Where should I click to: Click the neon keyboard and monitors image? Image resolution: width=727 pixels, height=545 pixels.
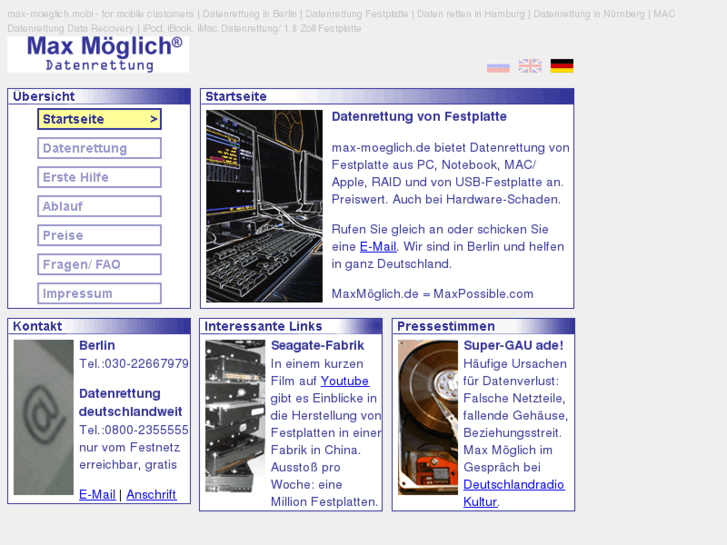[264, 206]
